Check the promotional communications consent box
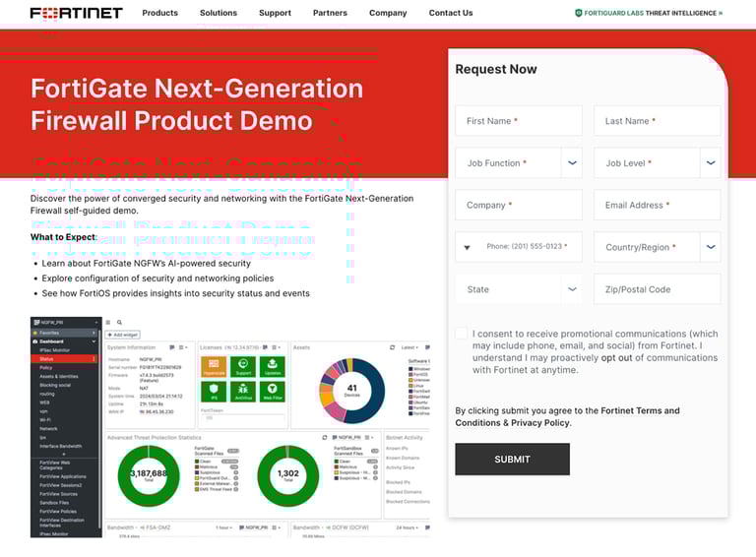This screenshot has width=756, height=557. point(461,334)
